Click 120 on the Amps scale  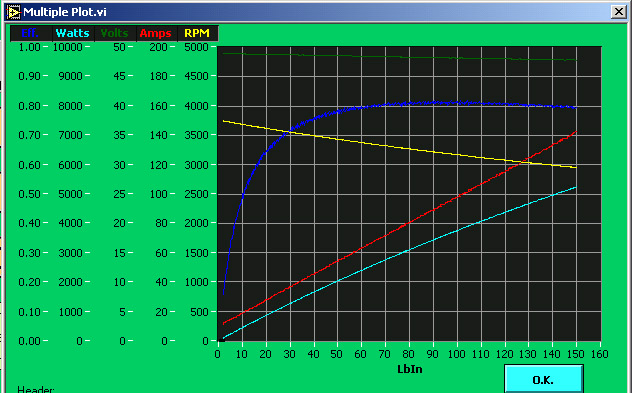[158, 165]
